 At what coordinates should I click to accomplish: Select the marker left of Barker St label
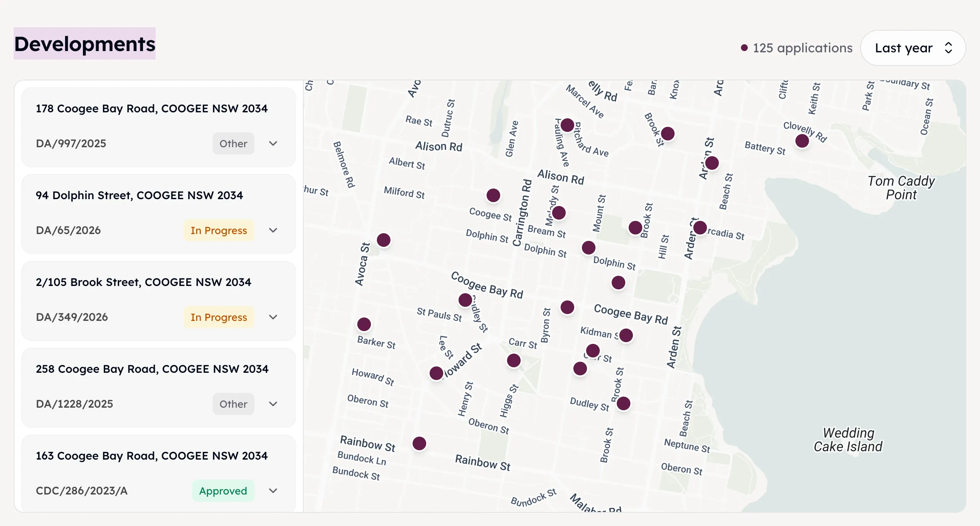(x=364, y=324)
